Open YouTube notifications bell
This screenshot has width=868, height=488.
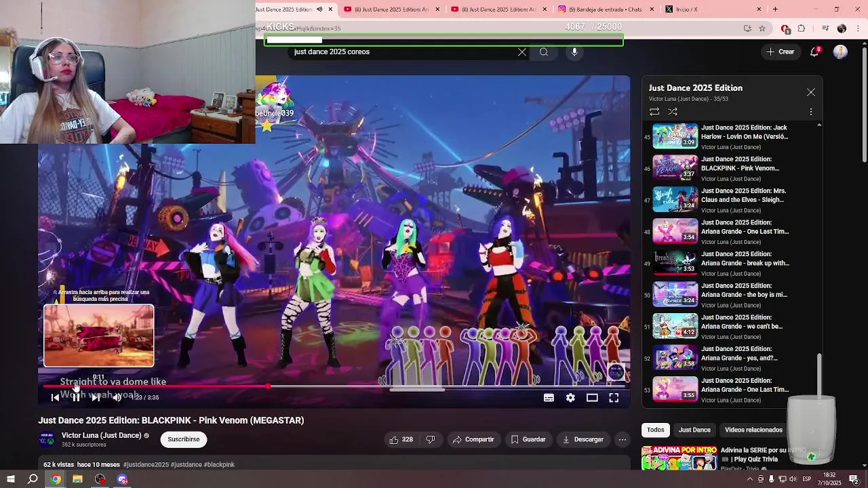coord(814,52)
